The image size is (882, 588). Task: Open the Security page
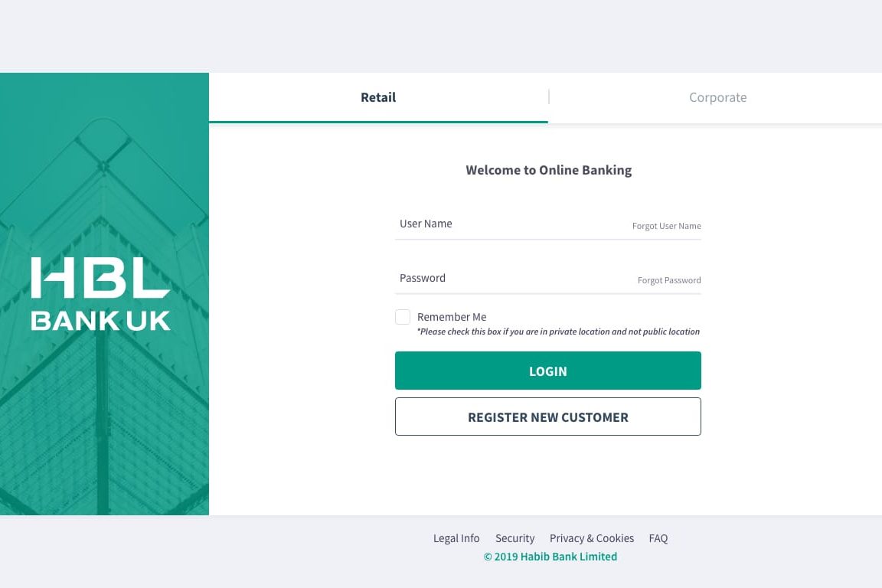pyautogui.click(x=514, y=538)
